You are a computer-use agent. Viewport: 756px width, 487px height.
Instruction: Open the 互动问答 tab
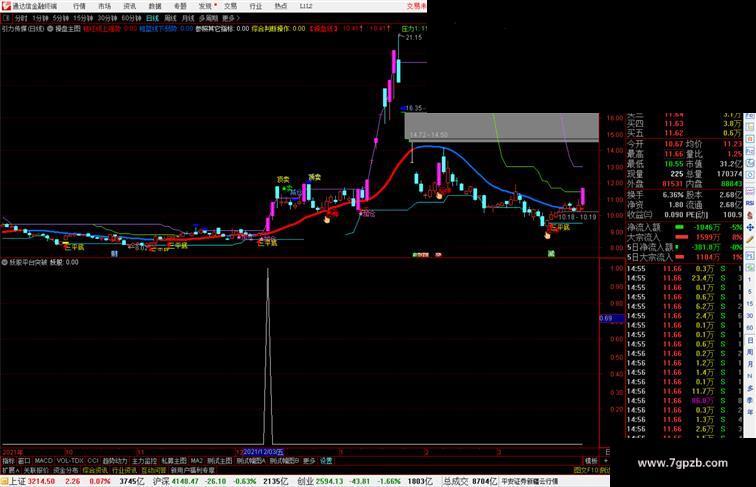[154, 470]
